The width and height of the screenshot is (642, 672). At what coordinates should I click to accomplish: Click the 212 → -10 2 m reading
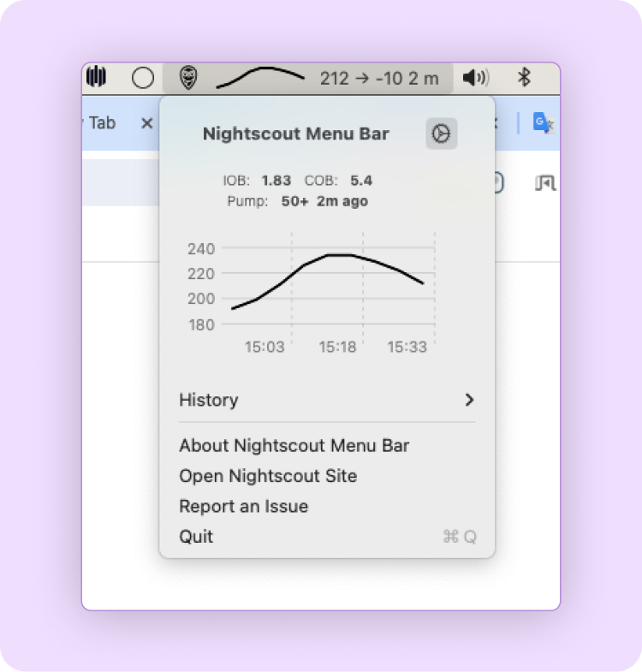pyautogui.click(x=378, y=79)
